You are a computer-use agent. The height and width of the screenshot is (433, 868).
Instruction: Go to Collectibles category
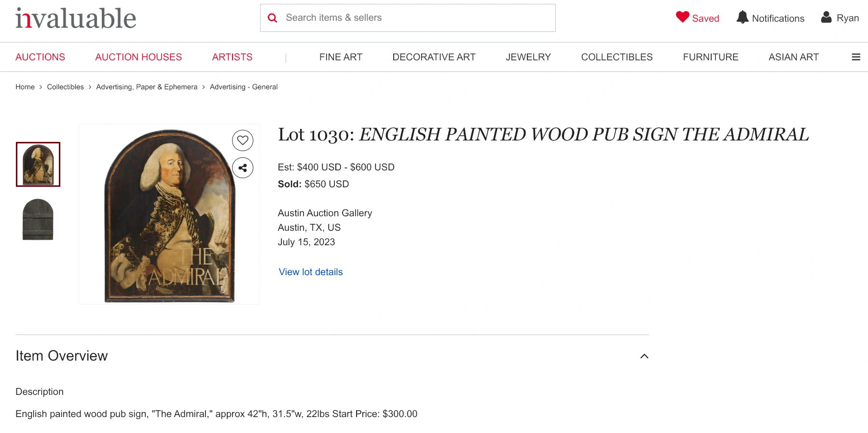point(617,57)
